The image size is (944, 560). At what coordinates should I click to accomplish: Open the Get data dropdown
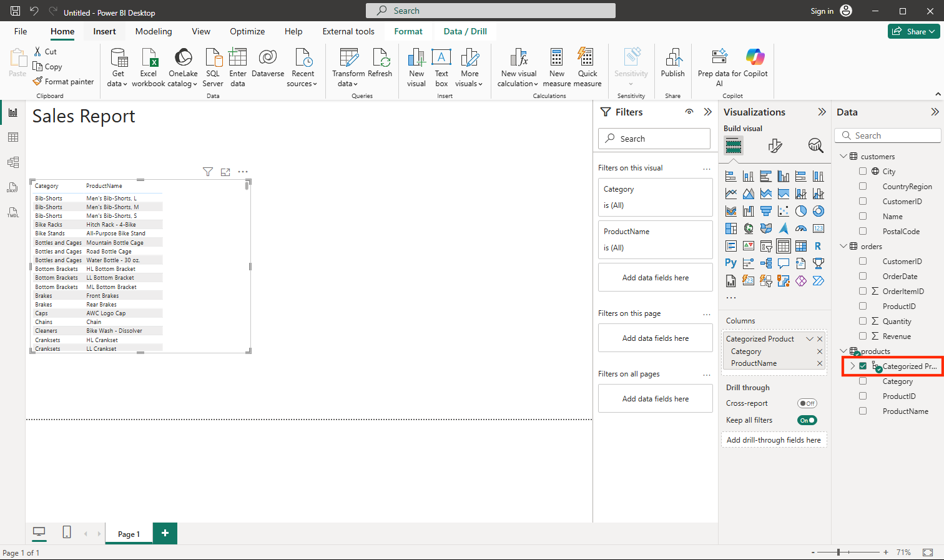[117, 67]
